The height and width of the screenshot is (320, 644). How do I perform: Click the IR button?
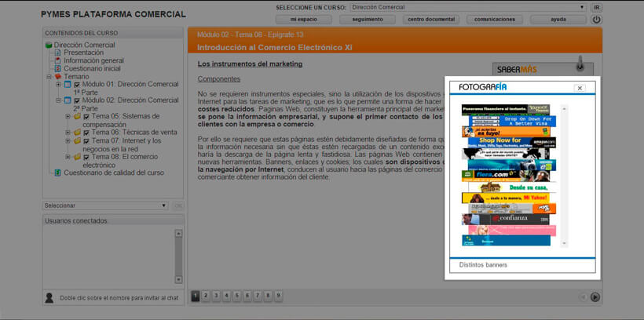(x=596, y=7)
